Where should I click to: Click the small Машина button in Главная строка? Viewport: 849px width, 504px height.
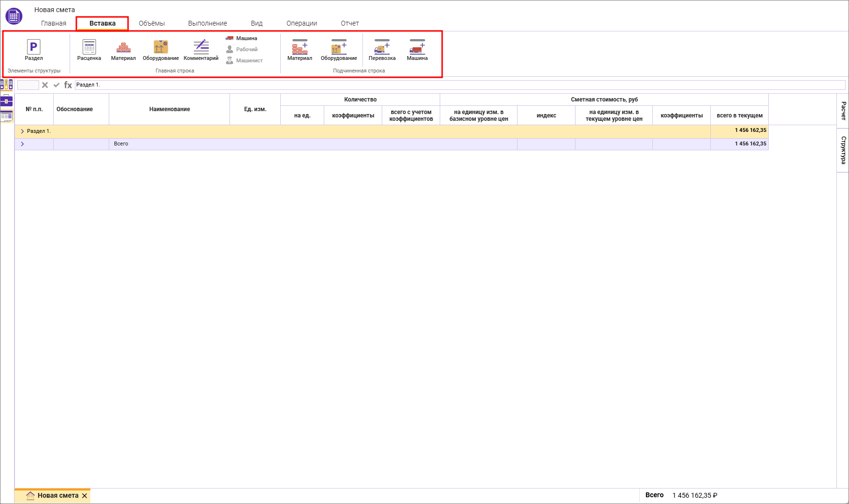(242, 38)
